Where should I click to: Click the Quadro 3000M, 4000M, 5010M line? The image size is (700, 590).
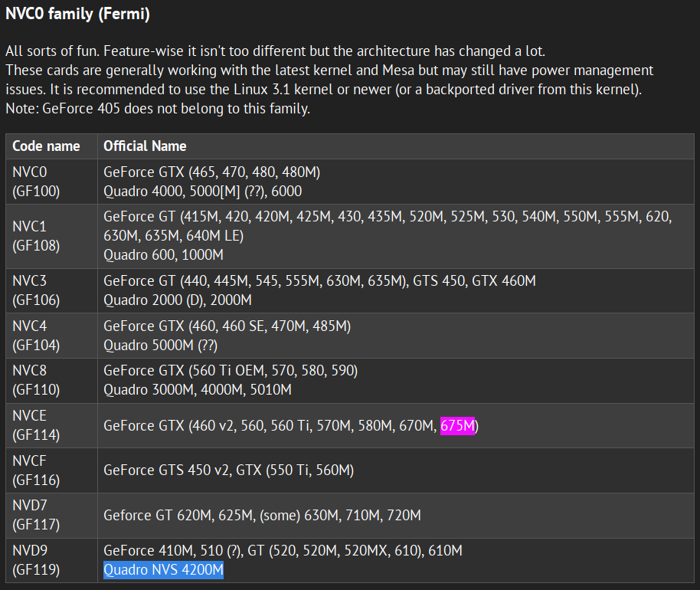[x=197, y=389]
